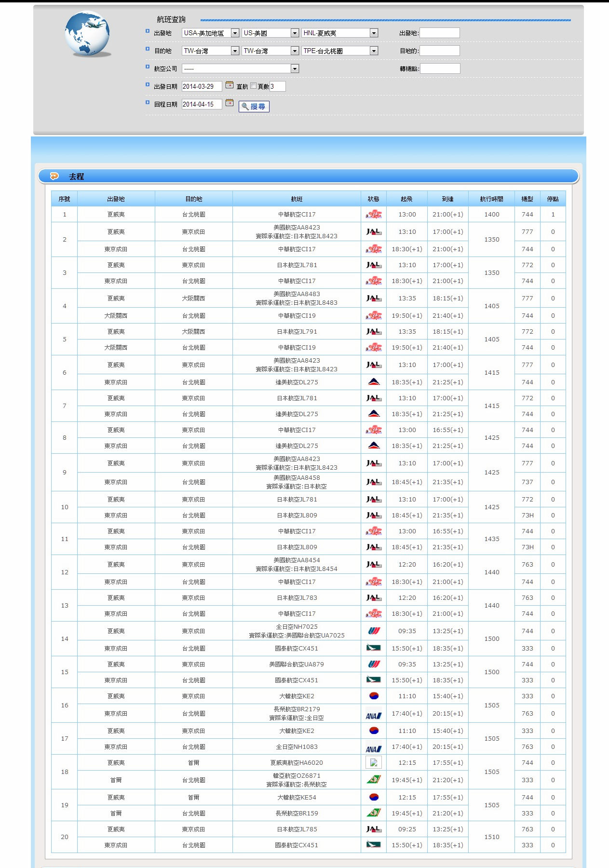
Task: Click Korean Air logo beside 大韓航空KE54
Action: (x=374, y=798)
